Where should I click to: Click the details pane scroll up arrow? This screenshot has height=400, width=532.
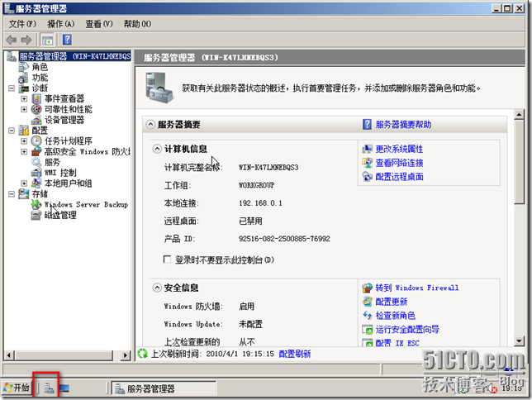[519, 114]
